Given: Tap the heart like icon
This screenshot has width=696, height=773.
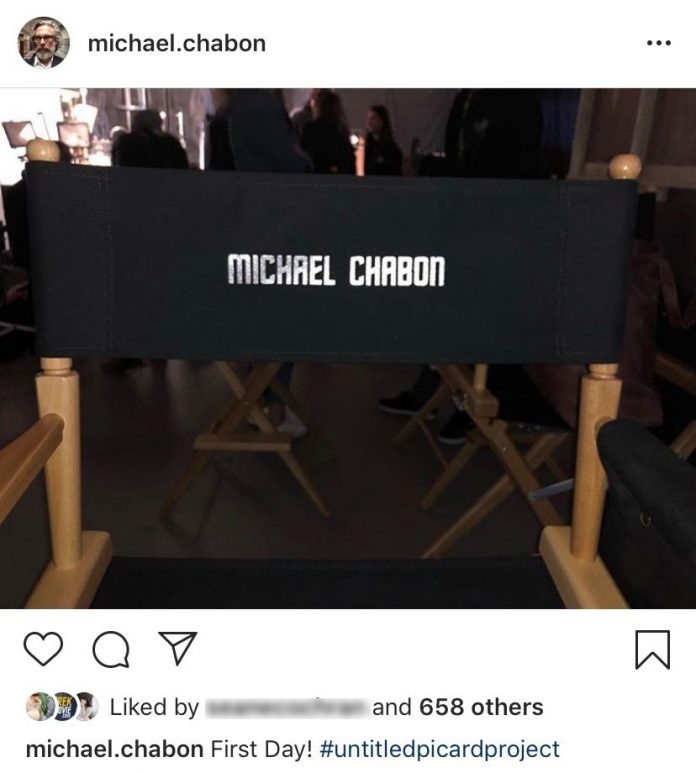Looking at the screenshot, I should [x=43, y=649].
